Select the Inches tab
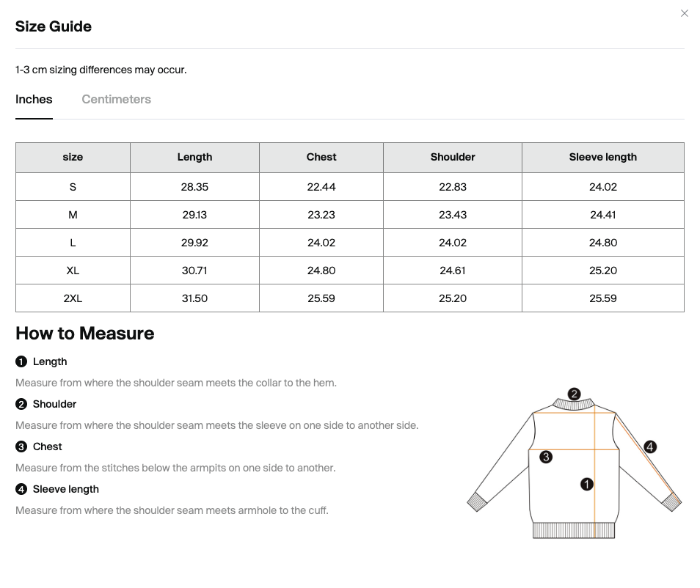Viewport: 700px width, 588px height. (34, 99)
